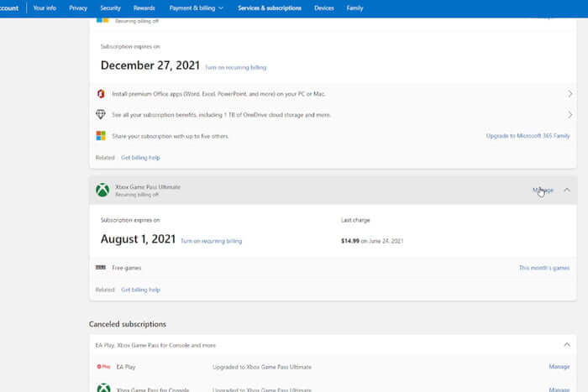Collapse the Xbox Game Pass Ultimate section

point(567,190)
